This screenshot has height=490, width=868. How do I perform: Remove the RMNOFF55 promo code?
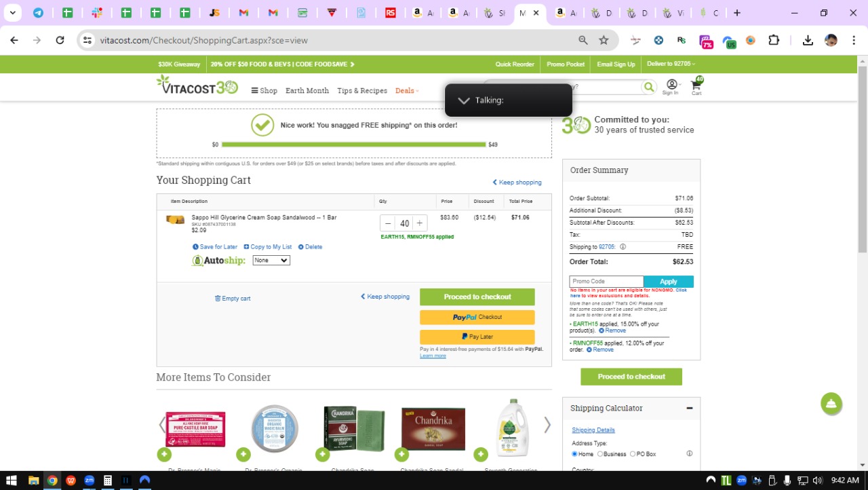click(x=600, y=350)
